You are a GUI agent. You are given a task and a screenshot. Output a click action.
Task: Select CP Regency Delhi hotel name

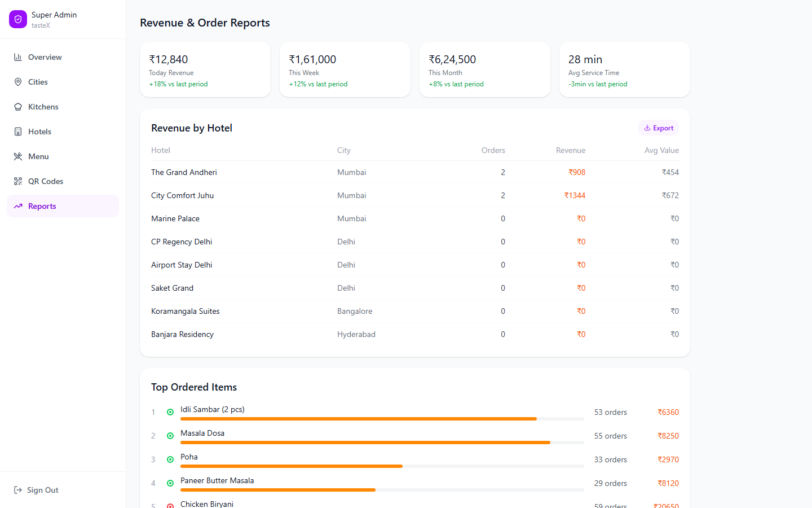tap(182, 242)
